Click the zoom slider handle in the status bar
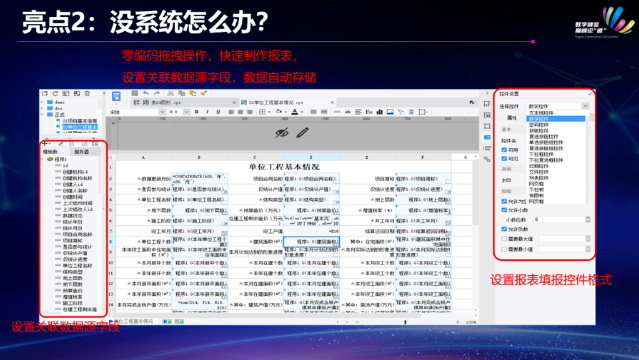This screenshot has height=360, width=639. coord(405,322)
